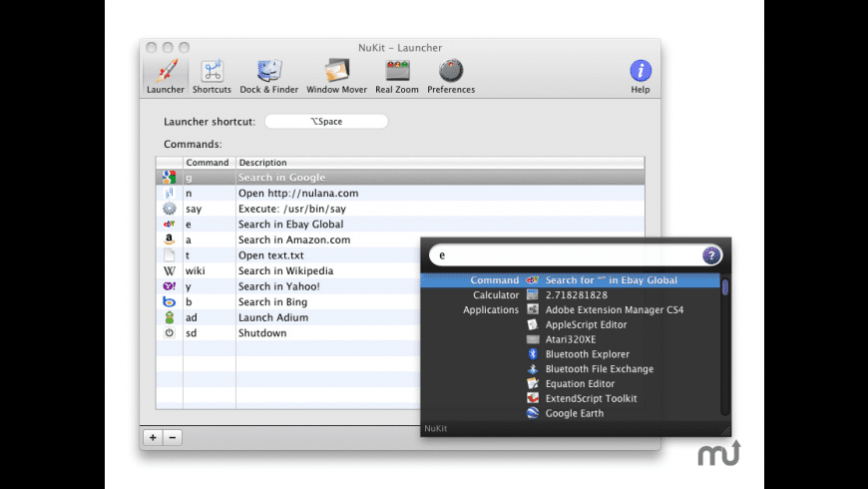868x489 pixels.
Task: Select the Launch Adium command row
Action: [x=299, y=317]
